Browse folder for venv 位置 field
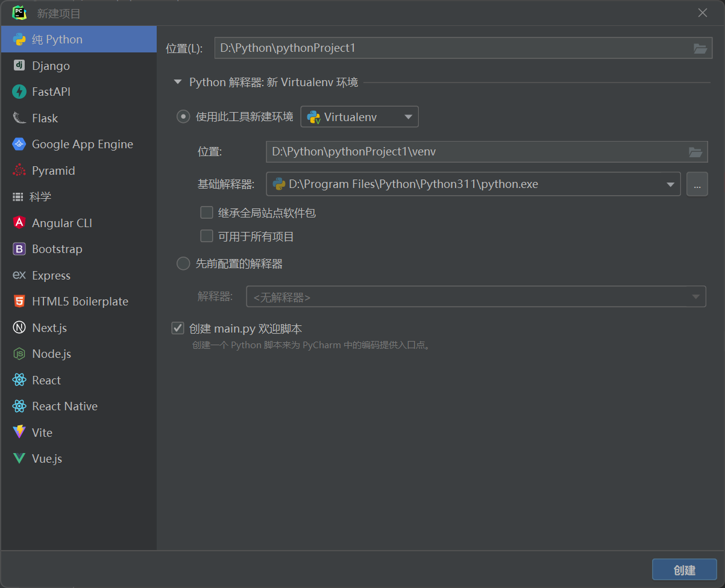The image size is (725, 588). pyautogui.click(x=695, y=152)
